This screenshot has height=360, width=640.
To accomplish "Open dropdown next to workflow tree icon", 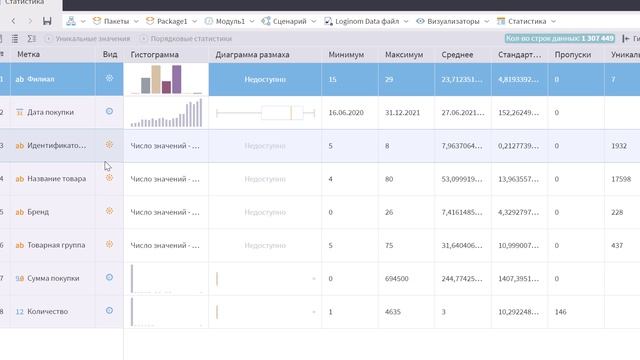I will point(83,21).
